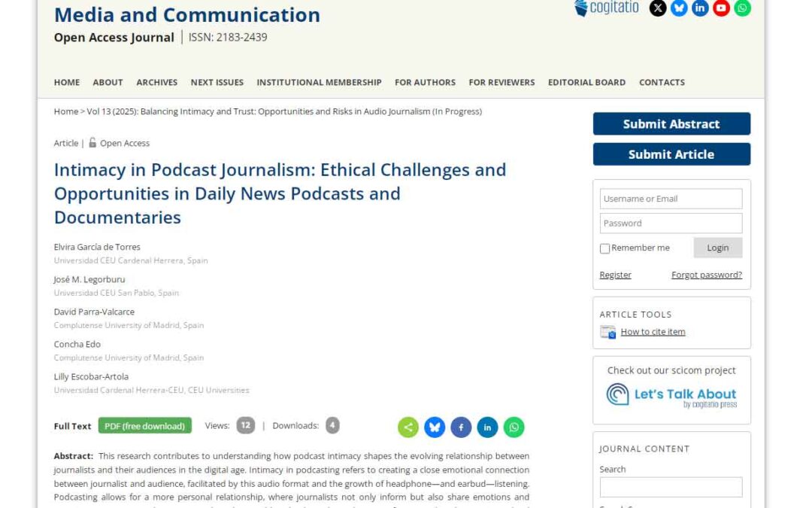
Task: Focus the Password field
Action: (671, 223)
